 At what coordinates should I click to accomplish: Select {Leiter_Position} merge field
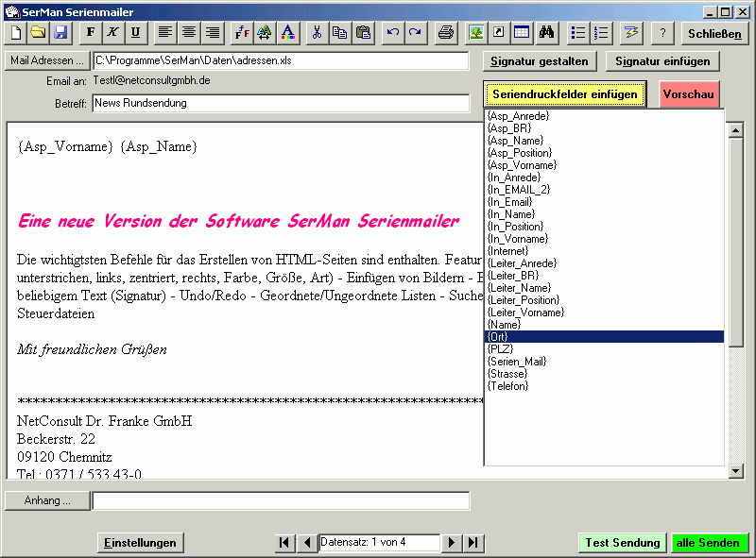604,299
